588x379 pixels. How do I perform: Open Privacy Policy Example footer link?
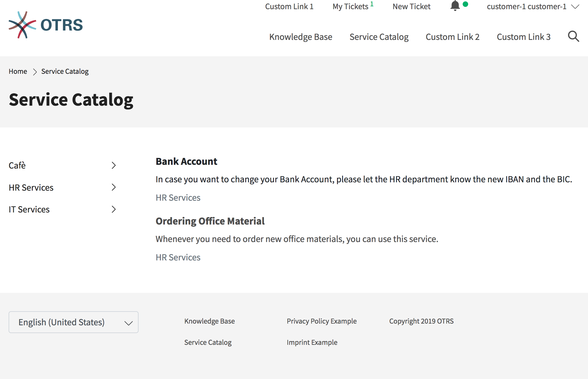322,321
